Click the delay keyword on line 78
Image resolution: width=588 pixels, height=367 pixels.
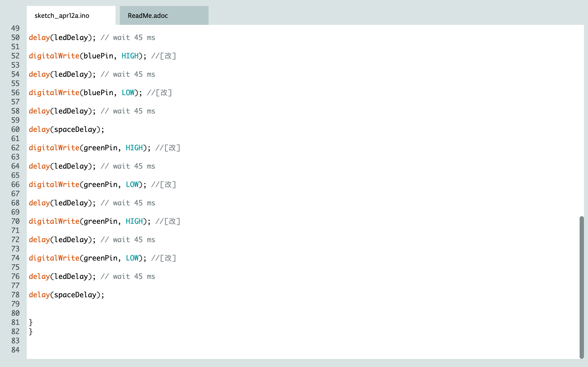39,295
